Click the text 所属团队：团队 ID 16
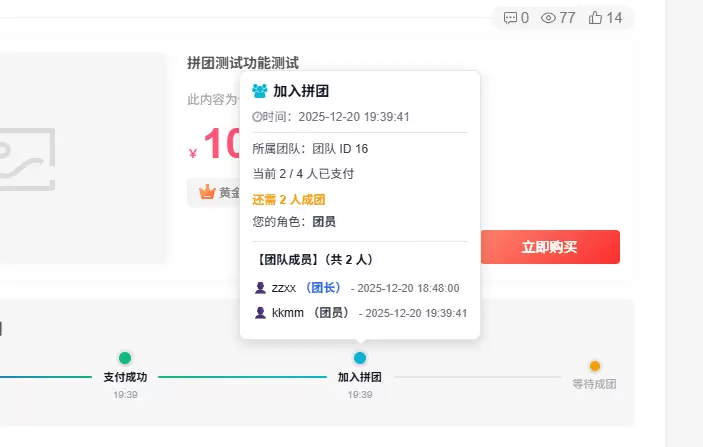This screenshot has height=447, width=703. pyautogui.click(x=310, y=149)
